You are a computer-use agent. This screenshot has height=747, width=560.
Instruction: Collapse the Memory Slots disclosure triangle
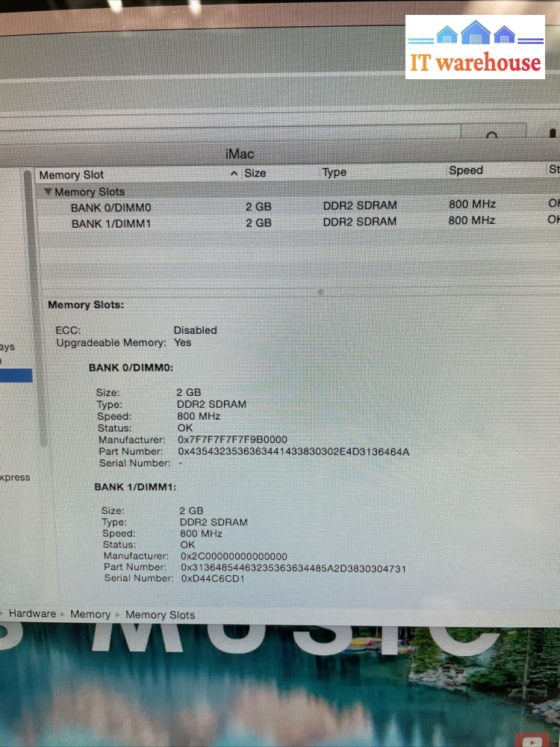(49, 192)
